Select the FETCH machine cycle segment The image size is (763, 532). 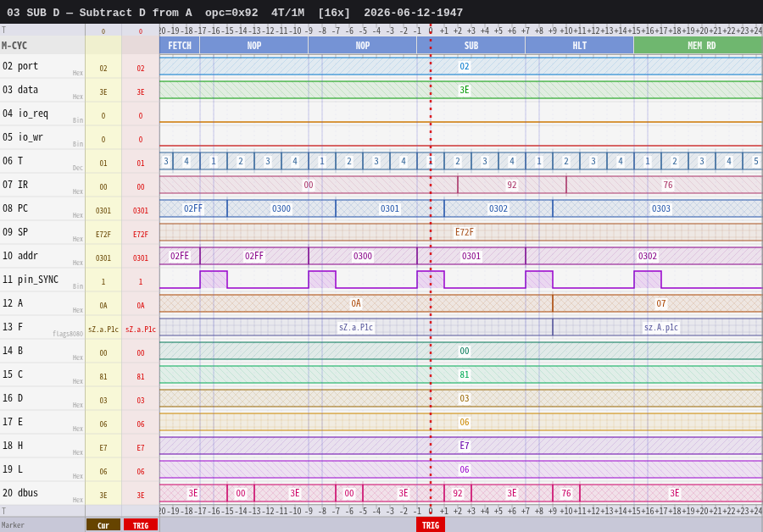point(180,46)
